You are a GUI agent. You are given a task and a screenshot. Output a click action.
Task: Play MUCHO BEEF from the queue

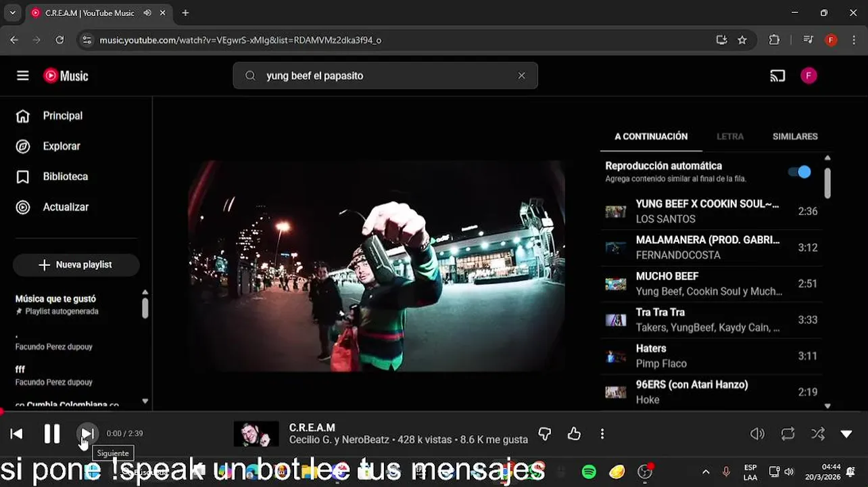(712, 283)
